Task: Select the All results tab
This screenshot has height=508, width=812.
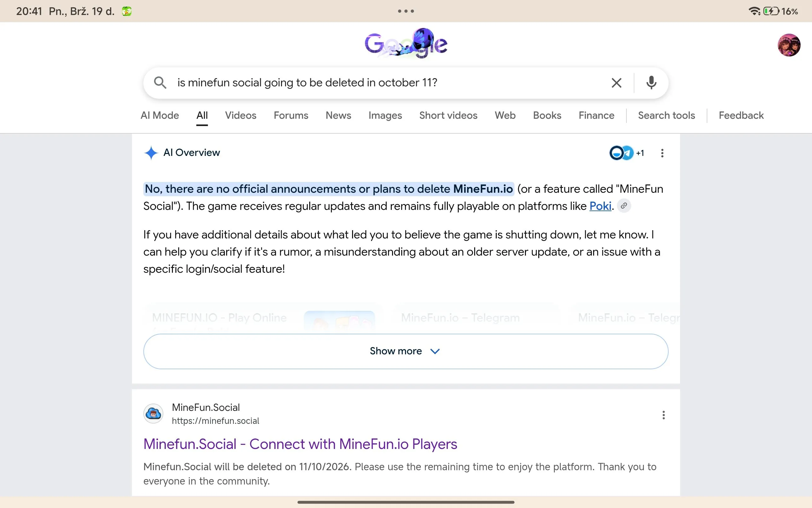Action: click(202, 115)
